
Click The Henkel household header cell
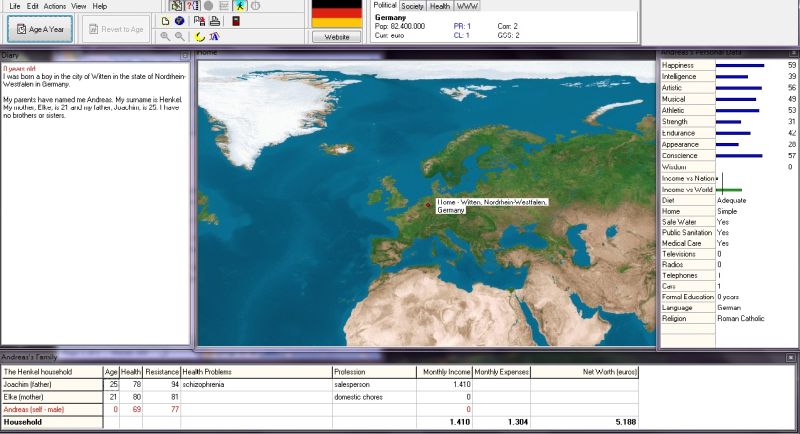[52, 372]
